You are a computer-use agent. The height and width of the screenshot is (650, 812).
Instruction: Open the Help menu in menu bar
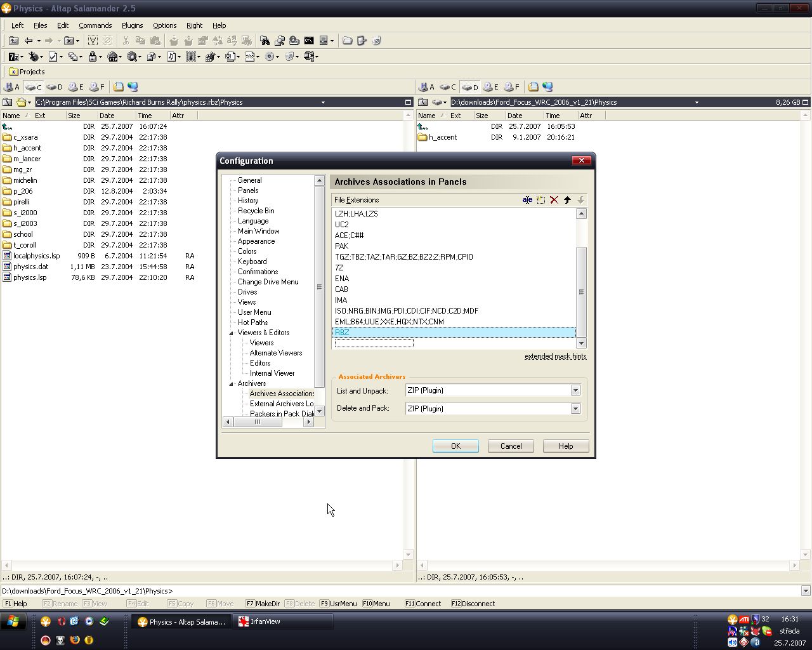219,25
